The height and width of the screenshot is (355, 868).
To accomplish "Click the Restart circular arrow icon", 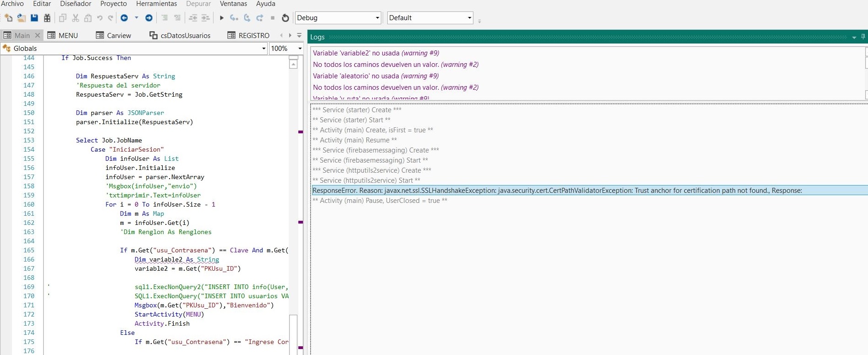I will pyautogui.click(x=286, y=18).
